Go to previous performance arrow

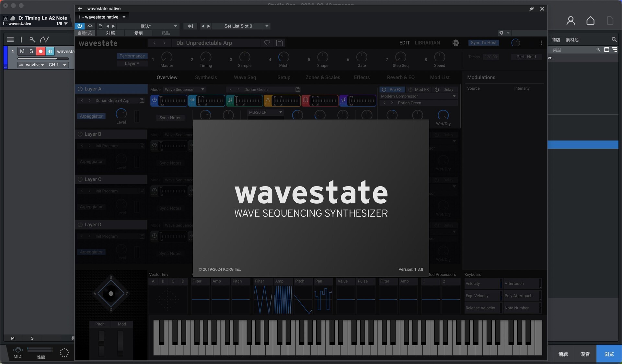(154, 43)
